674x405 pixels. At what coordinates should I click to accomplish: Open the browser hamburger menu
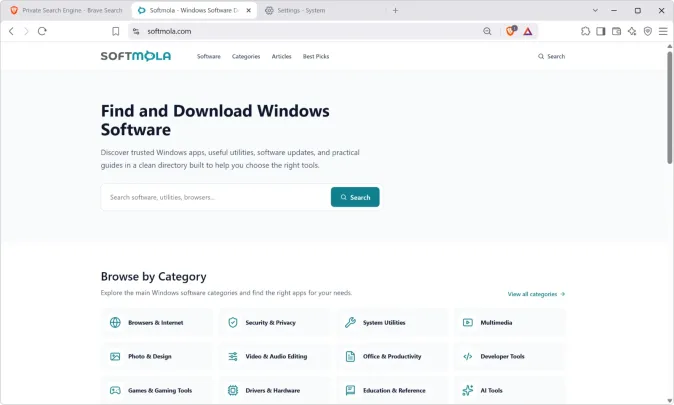click(x=663, y=31)
